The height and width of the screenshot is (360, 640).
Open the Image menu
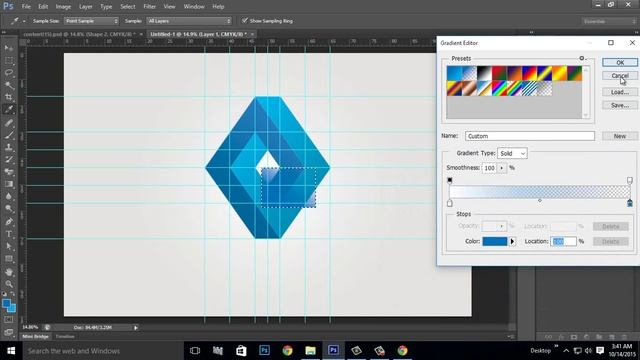[63, 7]
